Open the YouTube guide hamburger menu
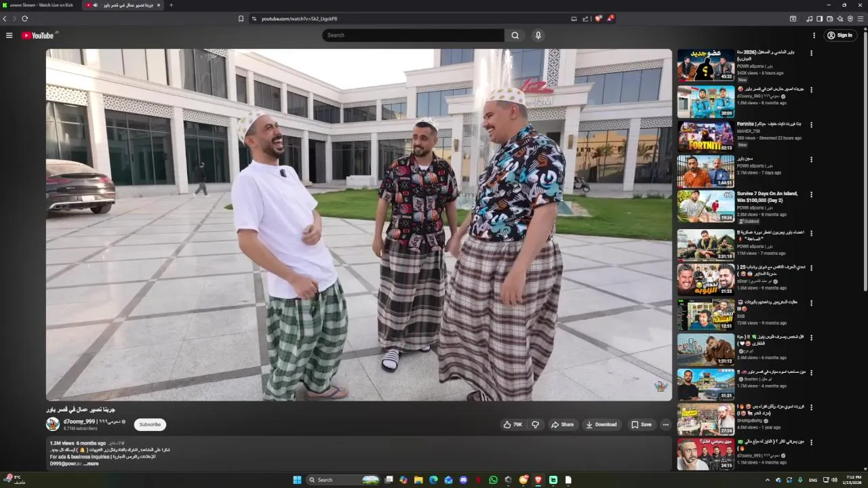 coord(9,35)
